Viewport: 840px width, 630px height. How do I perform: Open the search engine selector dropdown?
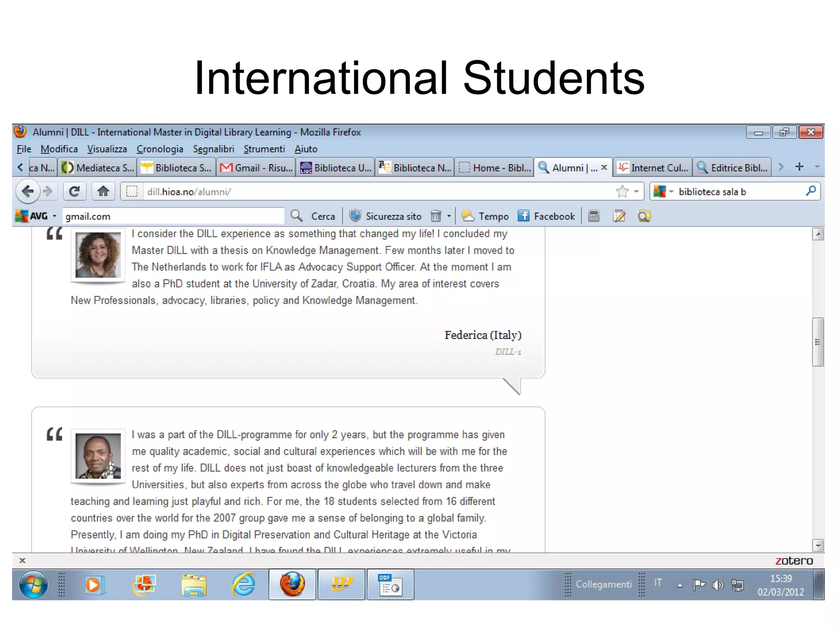pyautogui.click(x=663, y=192)
